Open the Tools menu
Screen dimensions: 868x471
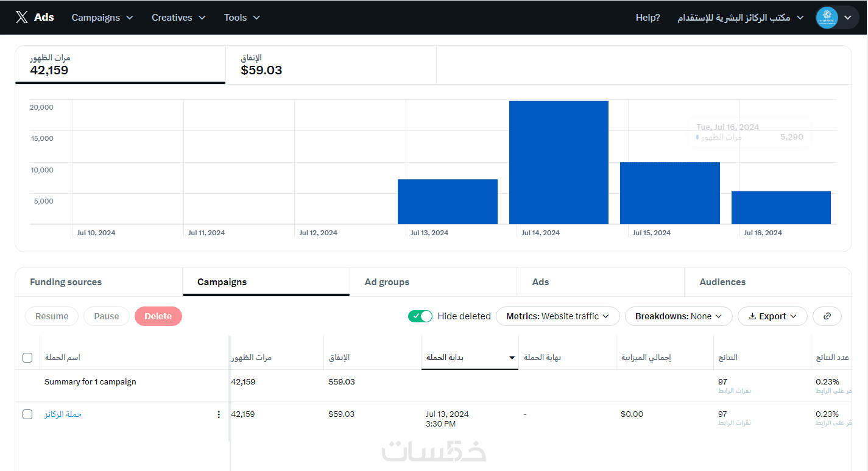click(242, 18)
